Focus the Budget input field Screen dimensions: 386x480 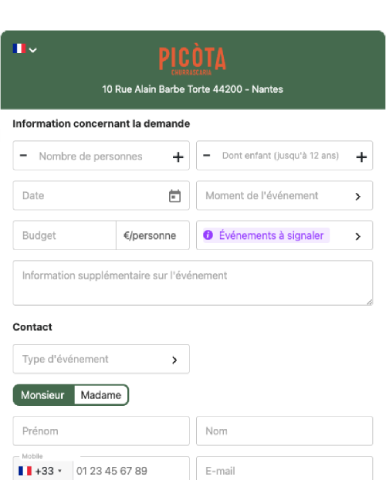click(64, 235)
